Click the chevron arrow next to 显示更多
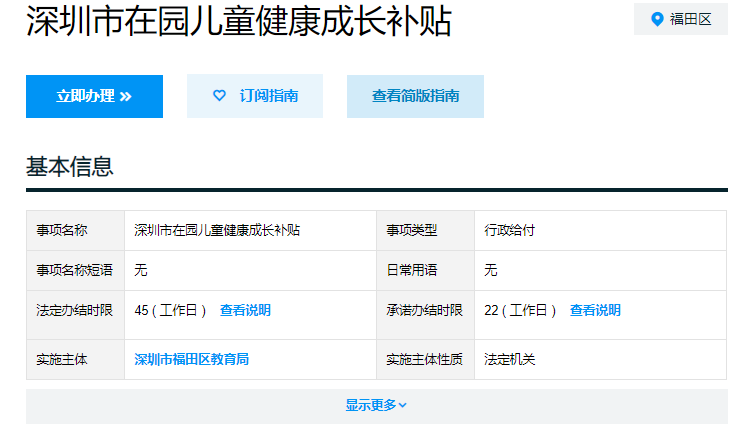This screenshot has height=436, width=748. click(403, 405)
